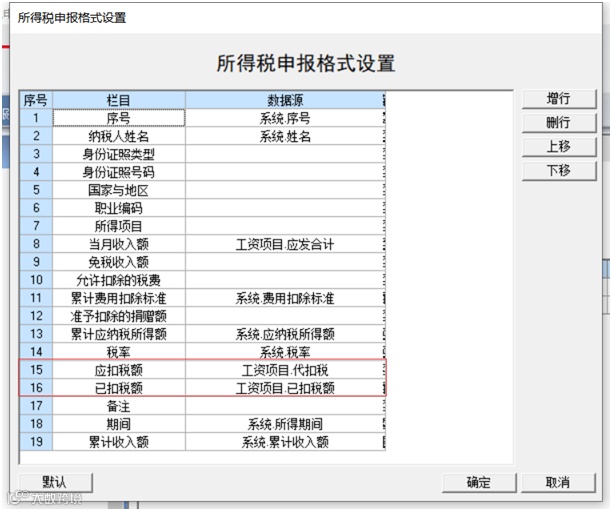Click the 系统.应纳税所得额 data source cell
The height and width of the screenshot is (511, 612).
285,334
